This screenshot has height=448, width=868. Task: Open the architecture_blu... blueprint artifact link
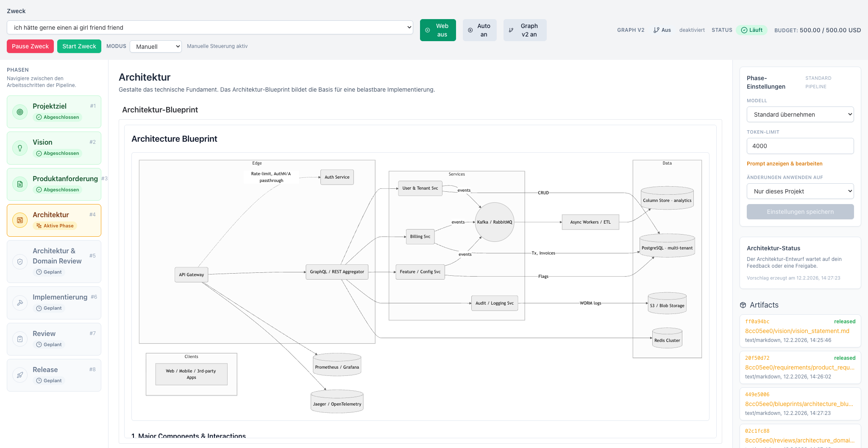pyautogui.click(x=799, y=404)
